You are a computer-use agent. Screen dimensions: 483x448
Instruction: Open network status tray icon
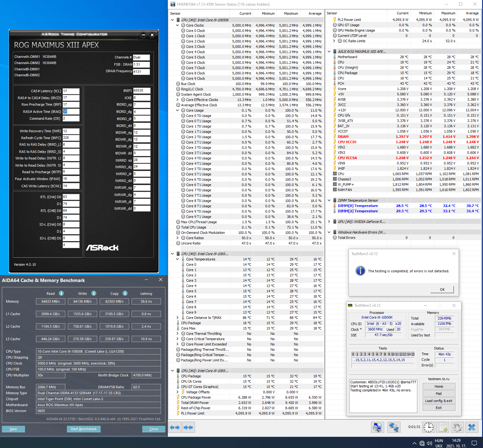422,443
